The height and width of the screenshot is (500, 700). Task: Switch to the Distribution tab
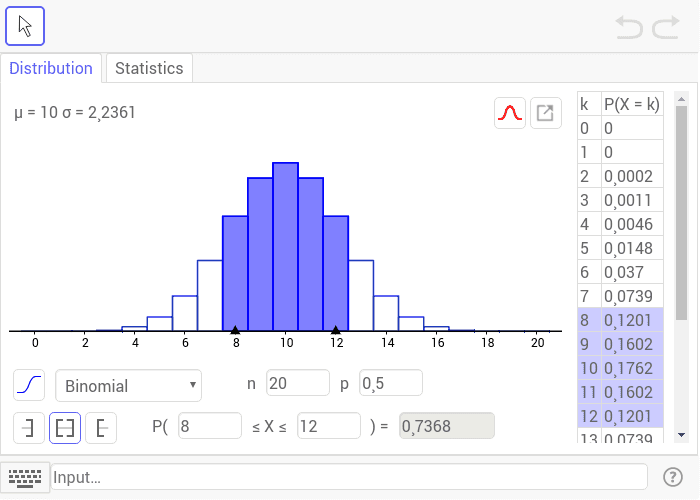click(51, 68)
